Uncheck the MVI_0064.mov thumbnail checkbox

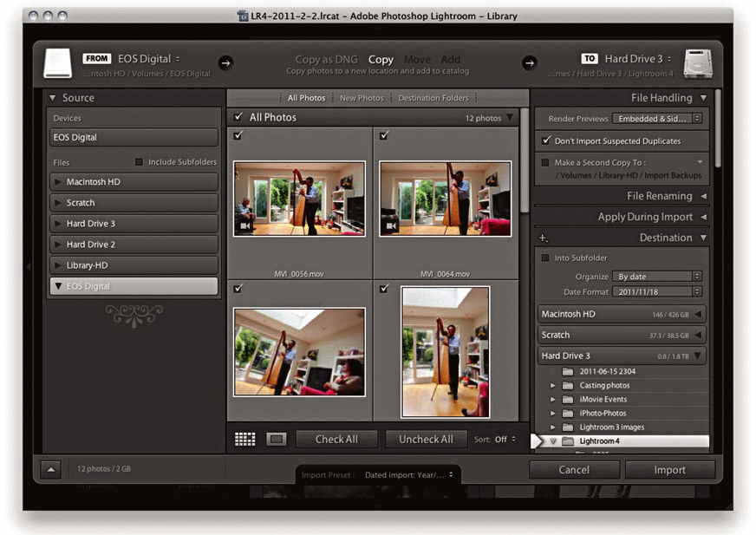384,135
